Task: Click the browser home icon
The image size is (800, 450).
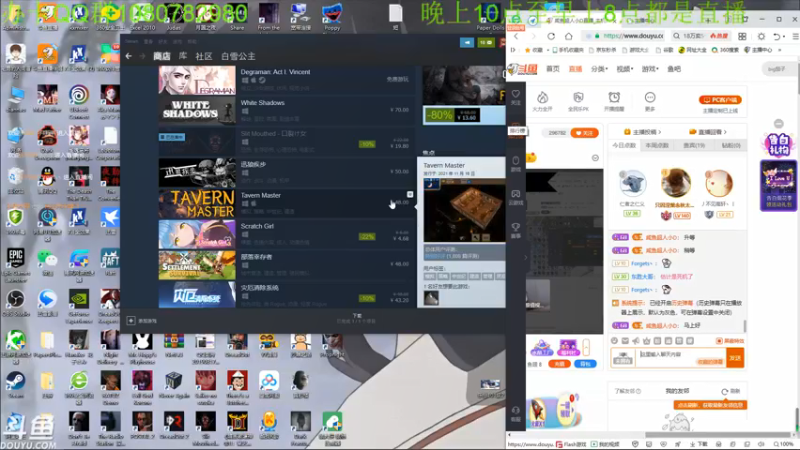Action: 568,36
